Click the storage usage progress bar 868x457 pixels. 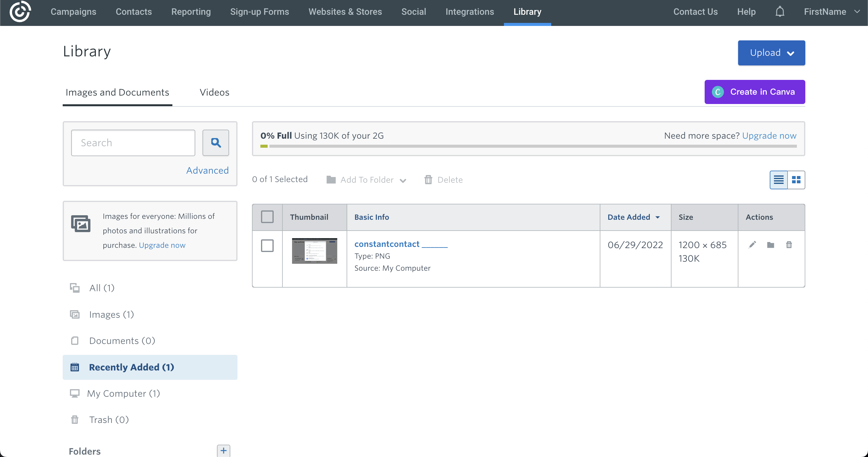(x=528, y=146)
